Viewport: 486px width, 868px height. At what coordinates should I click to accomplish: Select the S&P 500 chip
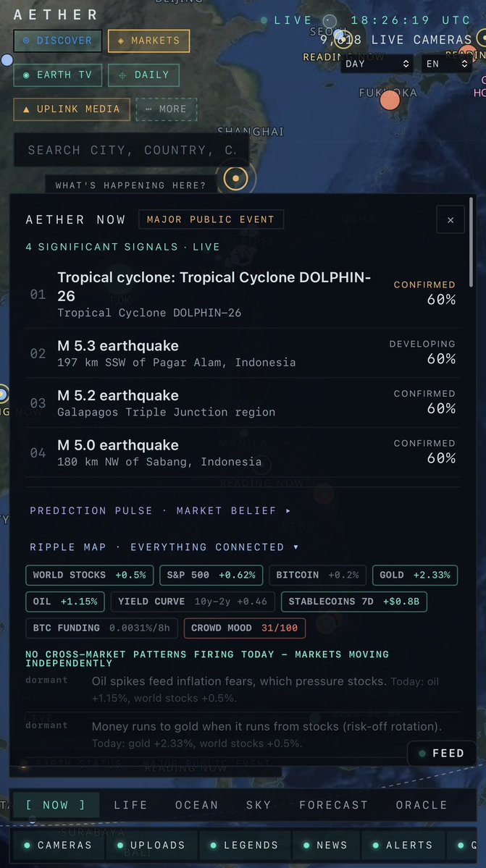(x=211, y=575)
